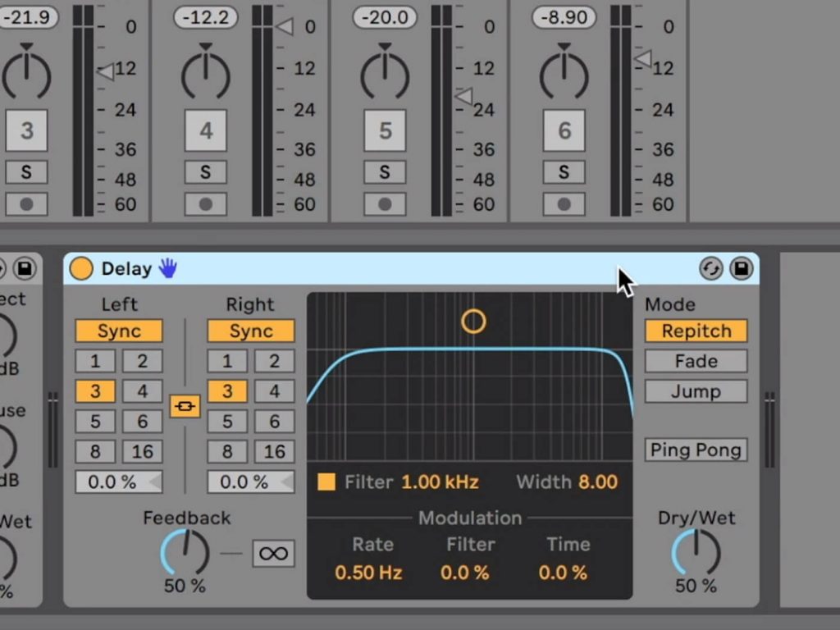Screen dimensions: 840x630
Task: Select Left delay time 3
Action: point(95,391)
